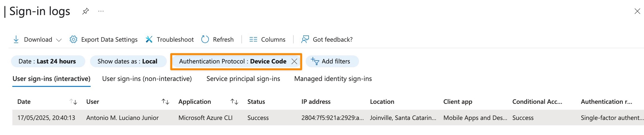Screen dimensions: 644x135
Task: Open Export Data Settings gear icon
Action: [x=73, y=40]
